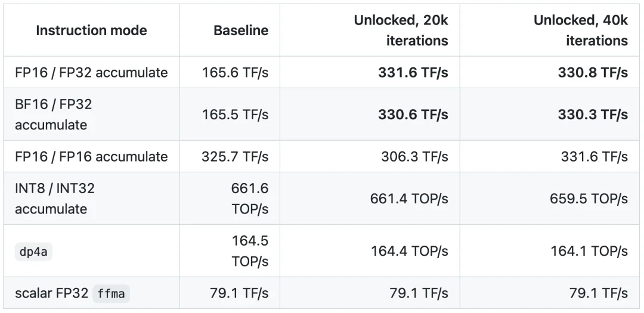Image resolution: width=644 pixels, height=313 pixels.
Task: Select the 325.7 TF/s baseline value
Action: [x=235, y=156]
